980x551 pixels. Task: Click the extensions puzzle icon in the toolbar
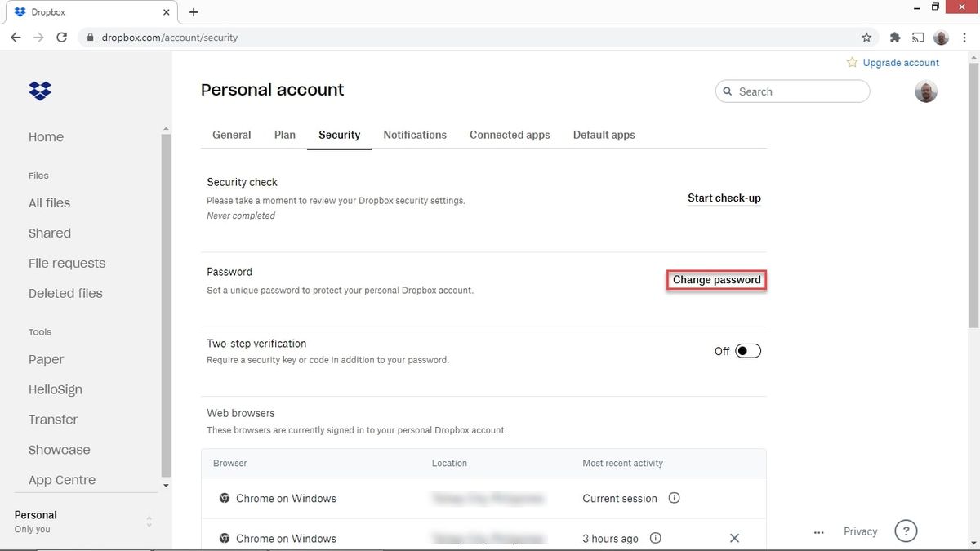[x=894, y=37]
